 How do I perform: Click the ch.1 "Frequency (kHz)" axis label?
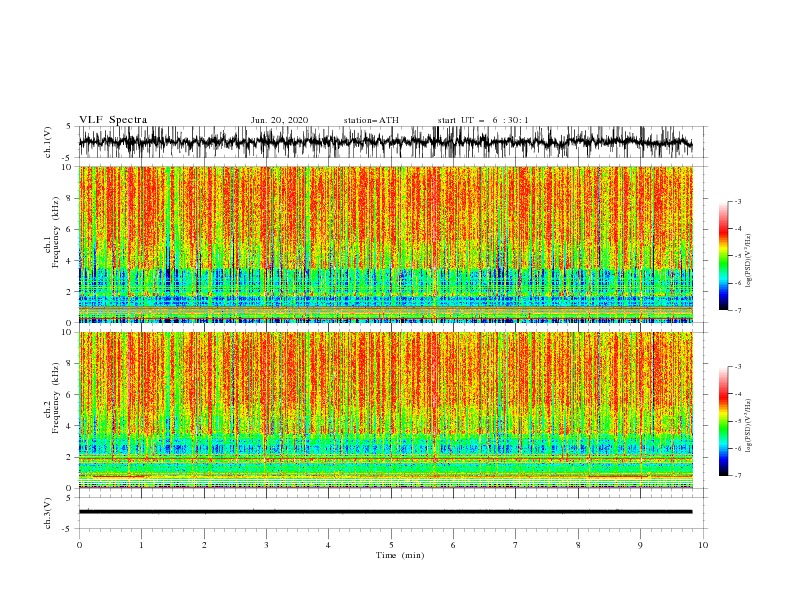(55, 232)
